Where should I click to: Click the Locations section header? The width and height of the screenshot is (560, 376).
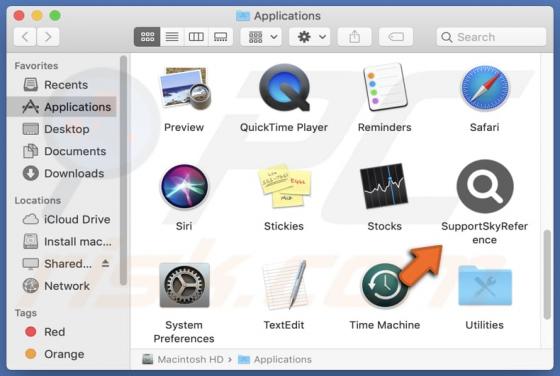(38, 200)
